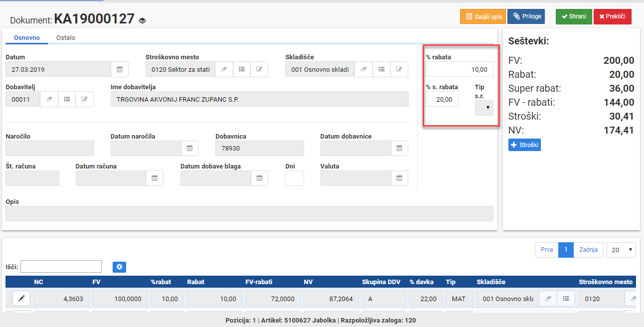Click the Dobavnica field showing 78930
The width and height of the screenshot is (644, 327).
click(260, 149)
